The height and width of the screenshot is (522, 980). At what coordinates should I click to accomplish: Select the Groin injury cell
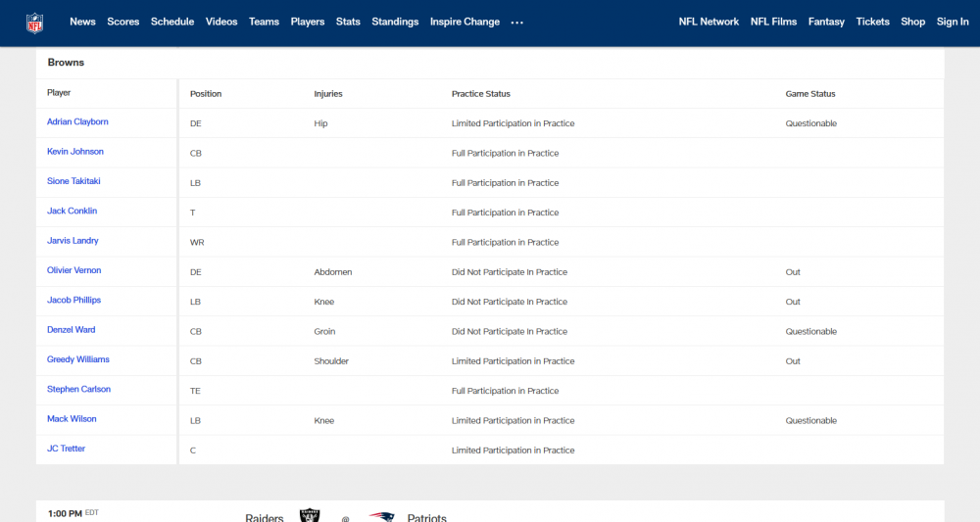coord(324,332)
